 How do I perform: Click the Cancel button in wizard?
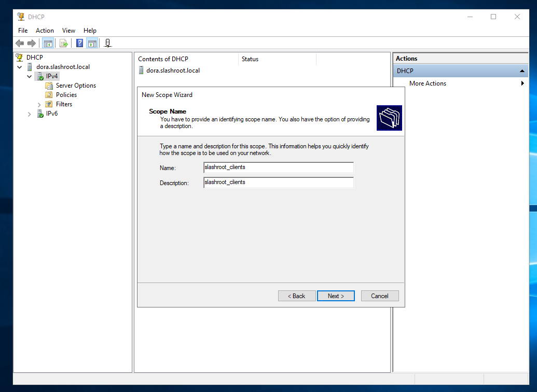point(379,296)
